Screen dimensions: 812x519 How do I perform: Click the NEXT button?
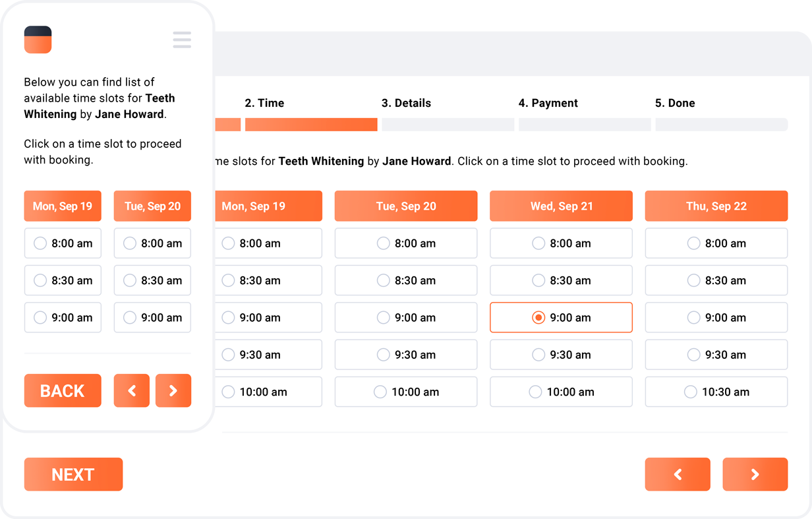tap(73, 474)
